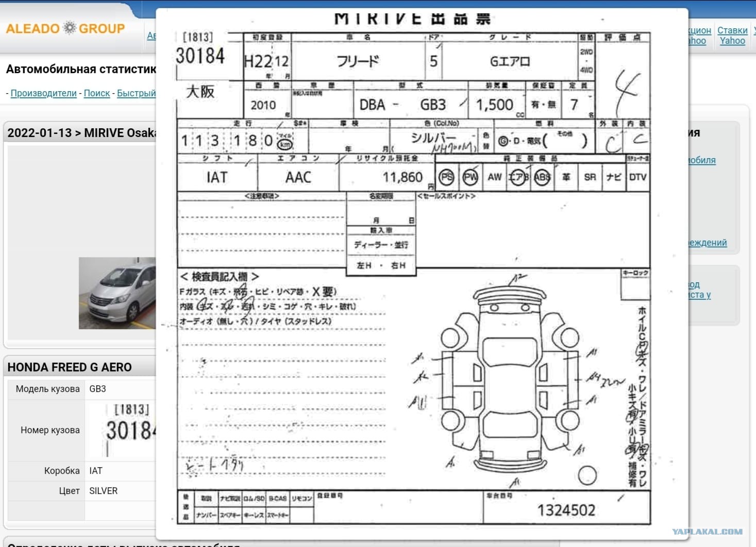The height and width of the screenshot is (547, 756).
Task: Select the Модель кузова label
Action: pyautogui.click(x=47, y=389)
